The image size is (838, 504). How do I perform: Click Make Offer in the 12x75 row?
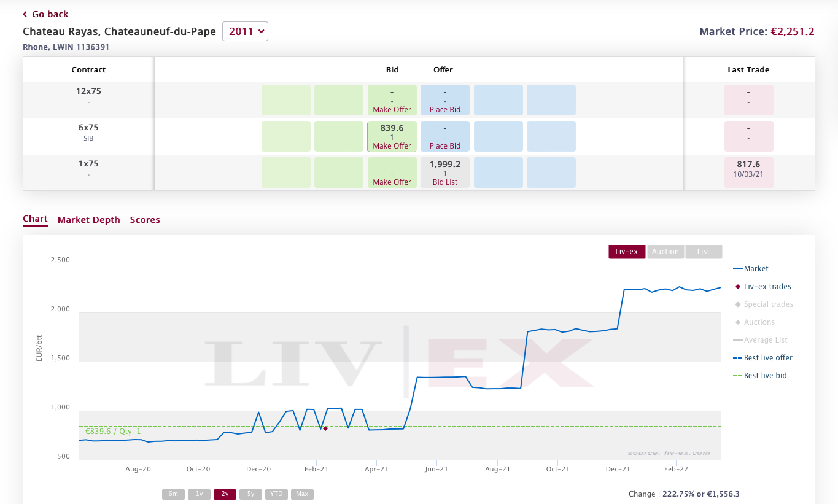click(392, 110)
